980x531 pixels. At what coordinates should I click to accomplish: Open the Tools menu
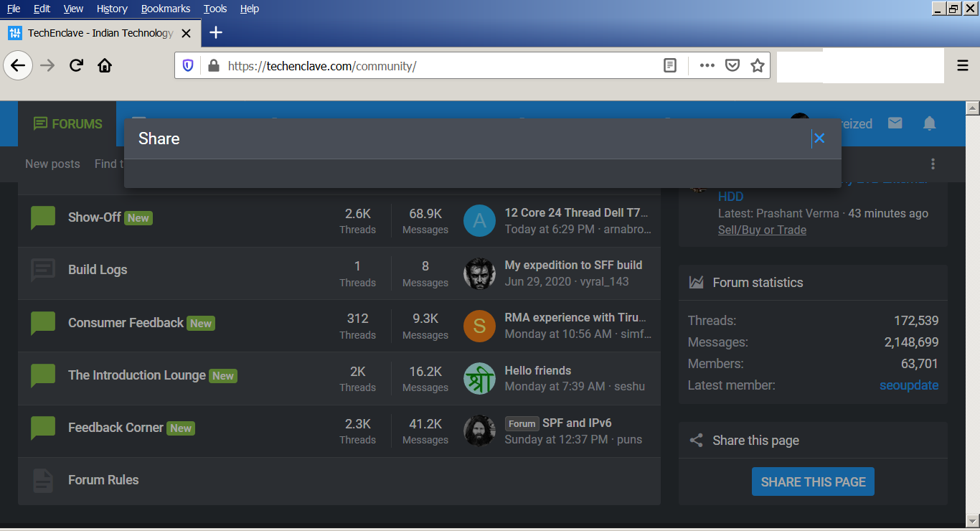pyautogui.click(x=215, y=9)
